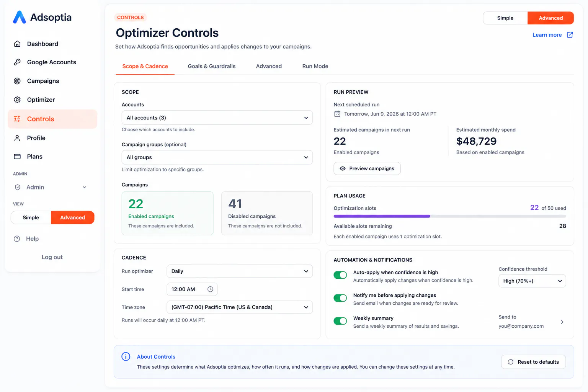Open Optimizer from the sidebar
The height and width of the screenshot is (392, 588).
(52, 100)
